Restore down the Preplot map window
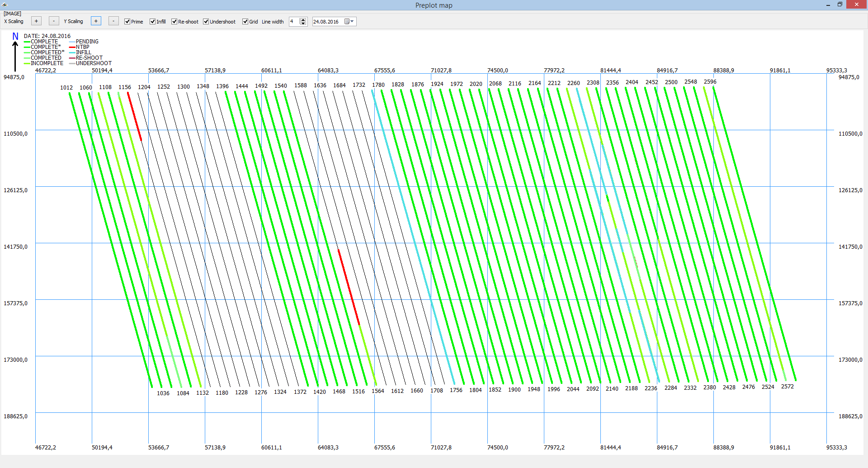The height and width of the screenshot is (468, 868). coord(840,5)
